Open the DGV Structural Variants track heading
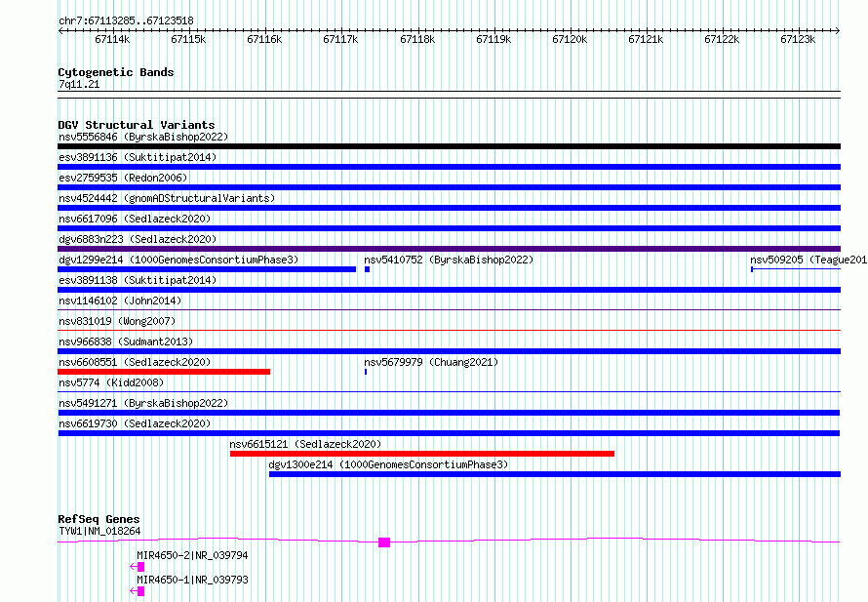Image resolution: width=868 pixels, height=602 pixels. click(x=137, y=125)
